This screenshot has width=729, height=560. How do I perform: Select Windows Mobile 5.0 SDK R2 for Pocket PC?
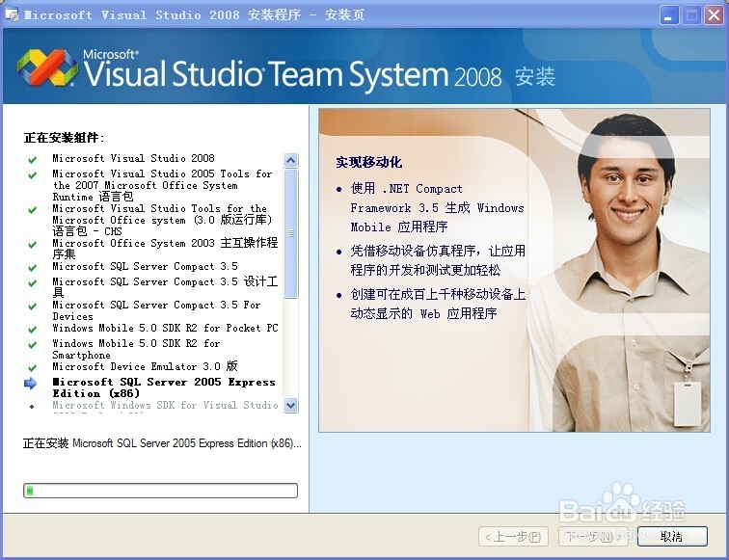pyautogui.click(x=165, y=328)
